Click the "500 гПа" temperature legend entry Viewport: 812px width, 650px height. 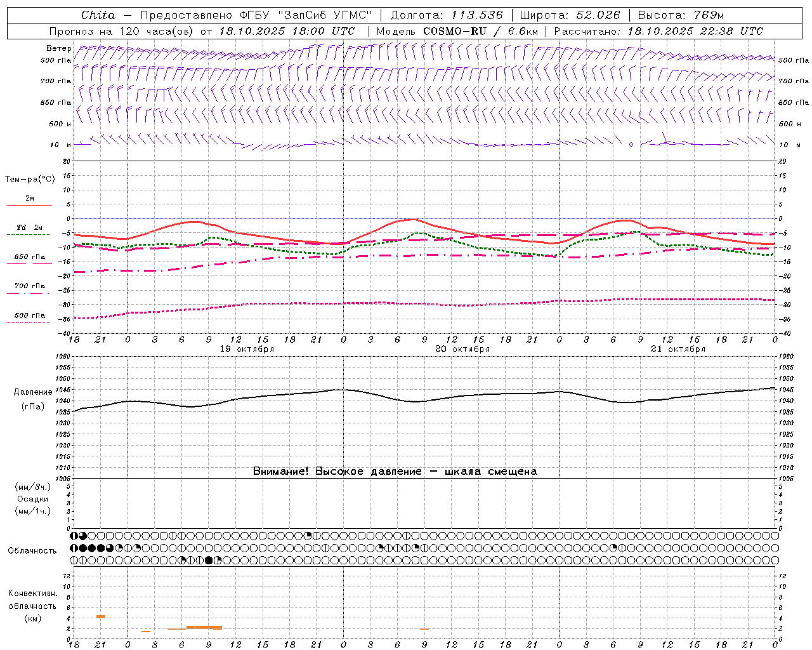tap(30, 315)
